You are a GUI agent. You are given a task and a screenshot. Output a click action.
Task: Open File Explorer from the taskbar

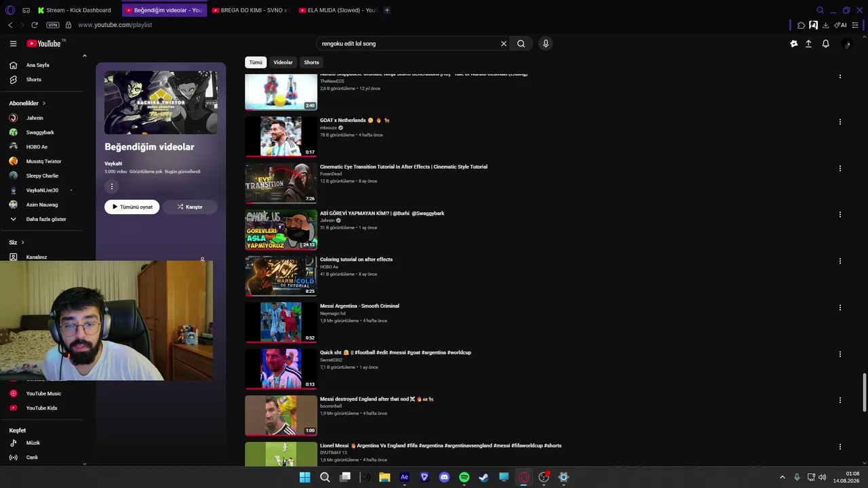[x=384, y=477]
